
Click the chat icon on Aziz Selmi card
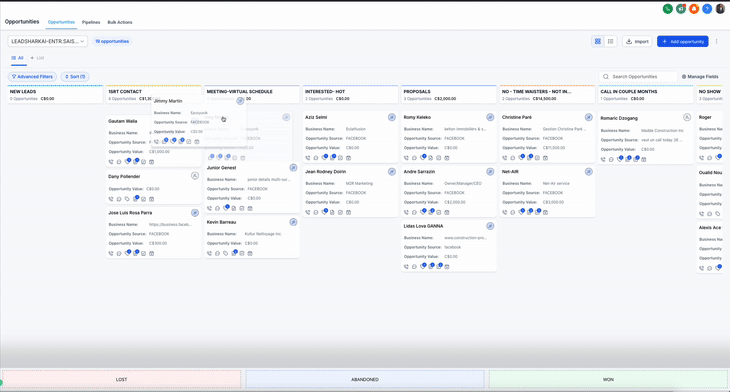(x=316, y=158)
